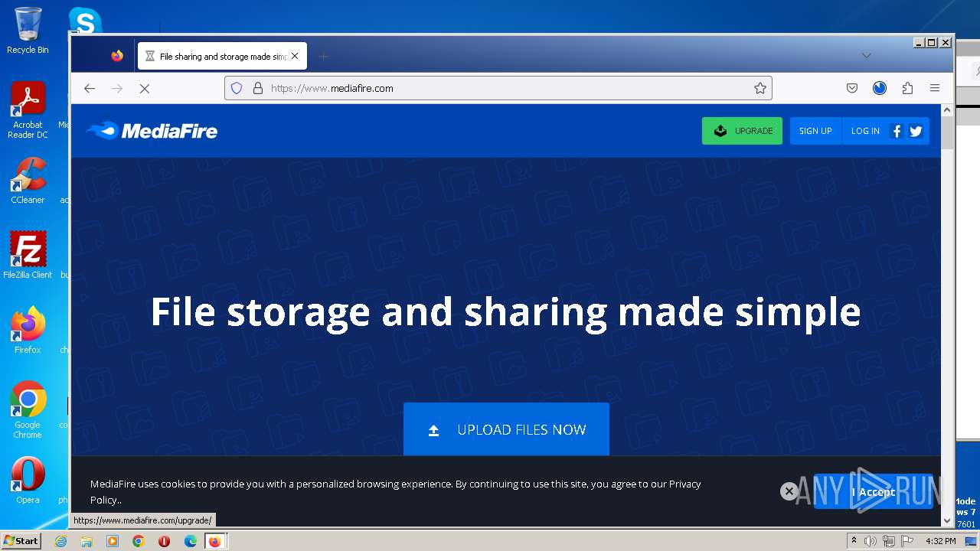Click the volume speaker tray icon
Viewport: 980px width, 551px height.
(x=871, y=541)
